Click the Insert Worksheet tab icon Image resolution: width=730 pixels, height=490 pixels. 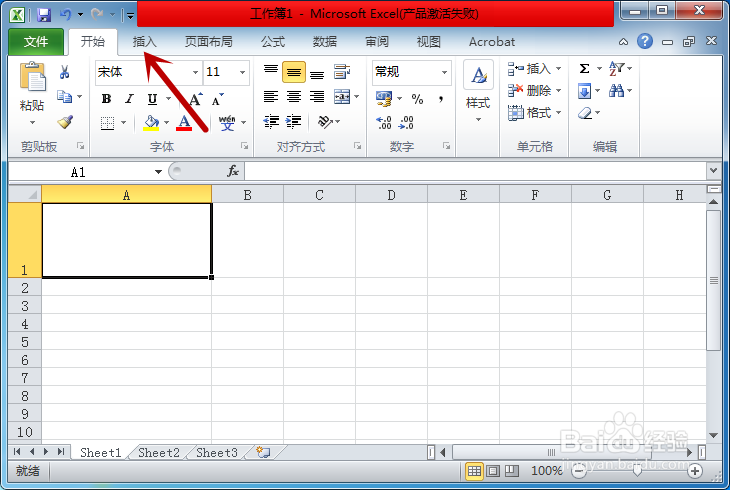[263, 452]
